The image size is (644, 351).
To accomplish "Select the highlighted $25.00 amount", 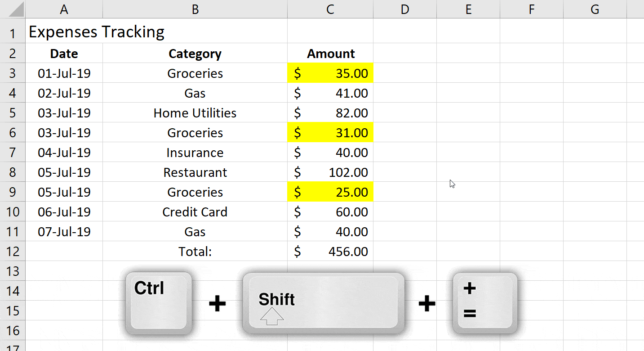I will [x=330, y=192].
